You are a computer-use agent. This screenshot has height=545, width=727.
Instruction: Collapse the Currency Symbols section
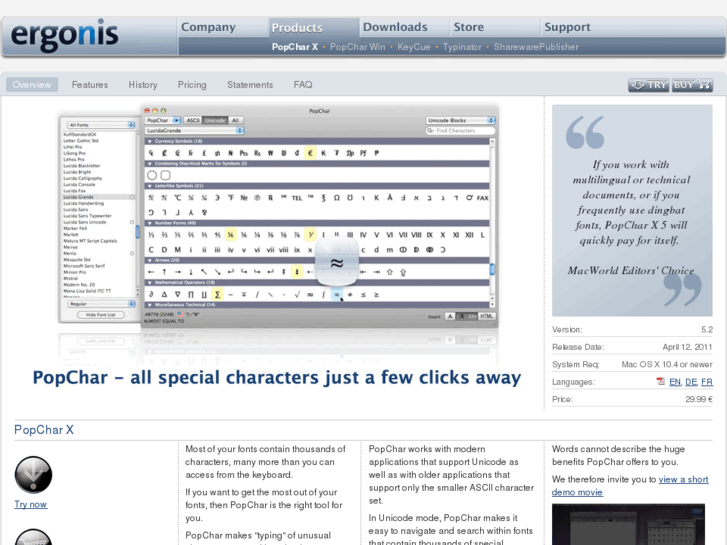(149, 141)
